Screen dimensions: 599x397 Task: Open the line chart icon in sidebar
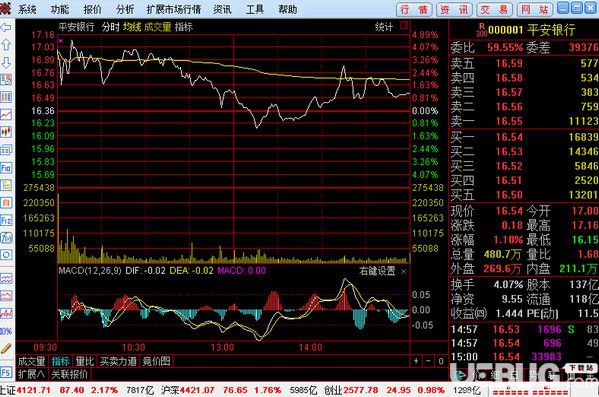coord(6,115)
